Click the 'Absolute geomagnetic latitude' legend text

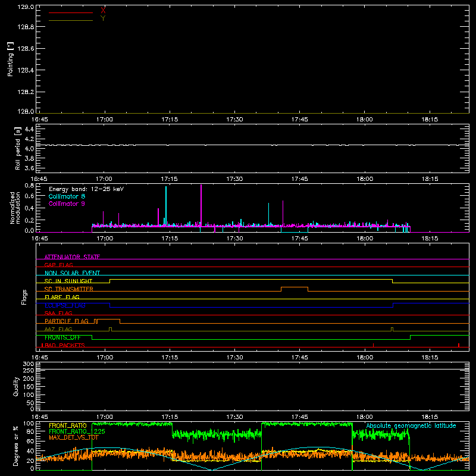click(411, 425)
